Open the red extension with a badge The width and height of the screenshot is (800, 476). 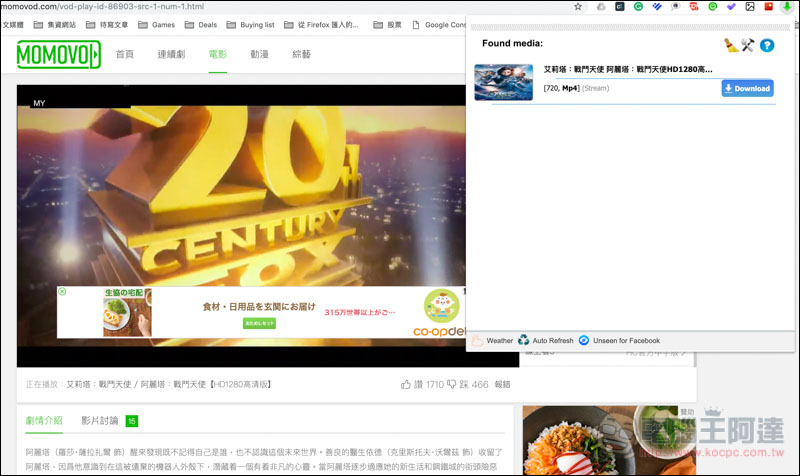[x=694, y=7]
